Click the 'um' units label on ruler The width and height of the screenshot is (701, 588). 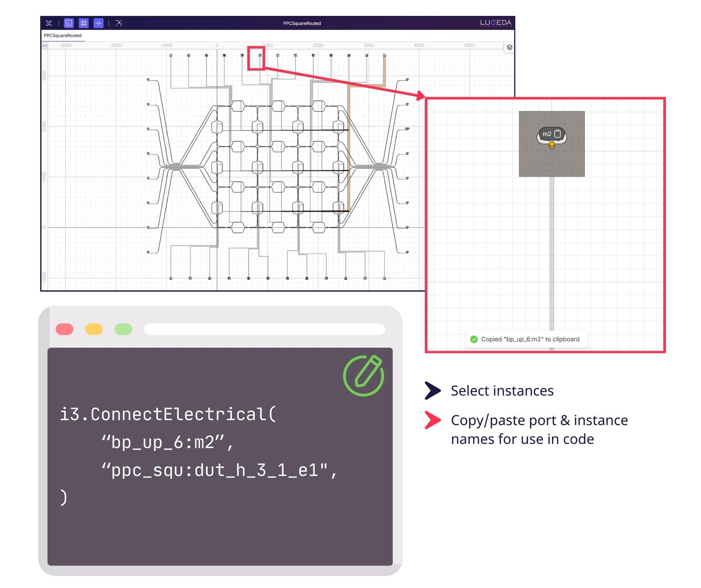(x=44, y=46)
